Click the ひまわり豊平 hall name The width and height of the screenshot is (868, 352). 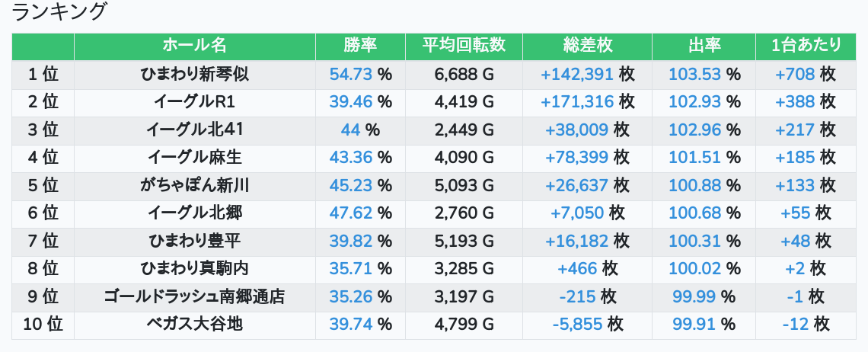[x=195, y=241]
